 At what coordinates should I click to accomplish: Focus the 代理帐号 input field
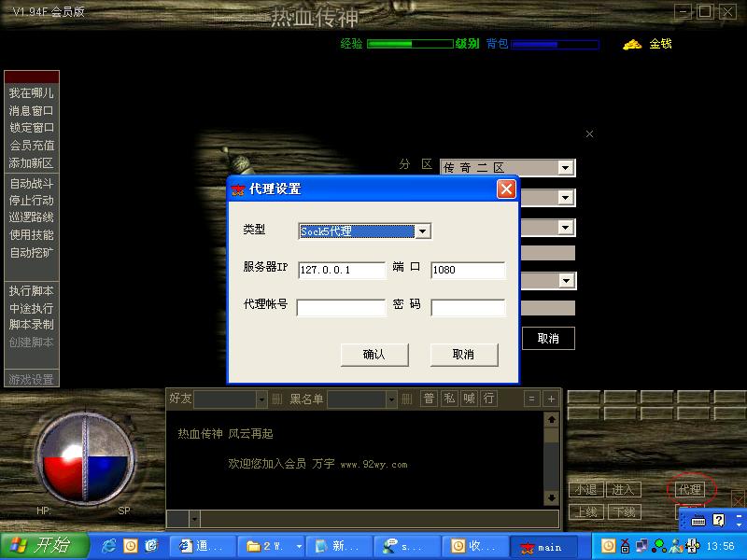341,308
